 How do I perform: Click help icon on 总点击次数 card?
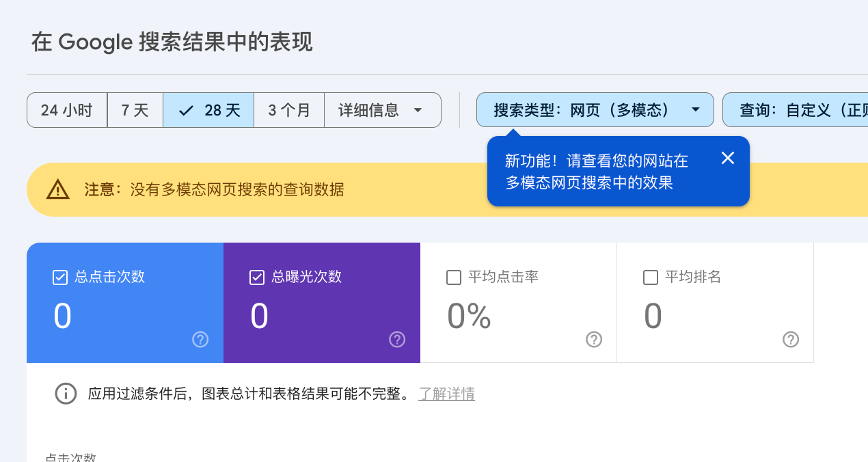pyautogui.click(x=200, y=339)
